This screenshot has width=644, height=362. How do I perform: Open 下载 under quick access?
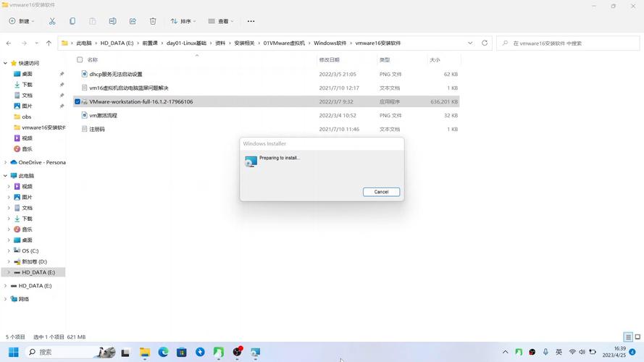(27, 85)
